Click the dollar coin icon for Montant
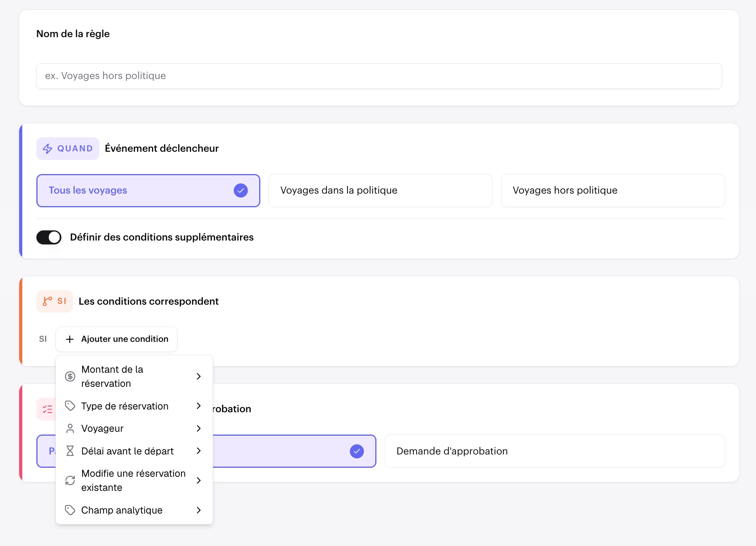Screen dimensions: 756x546 [x=70, y=376]
